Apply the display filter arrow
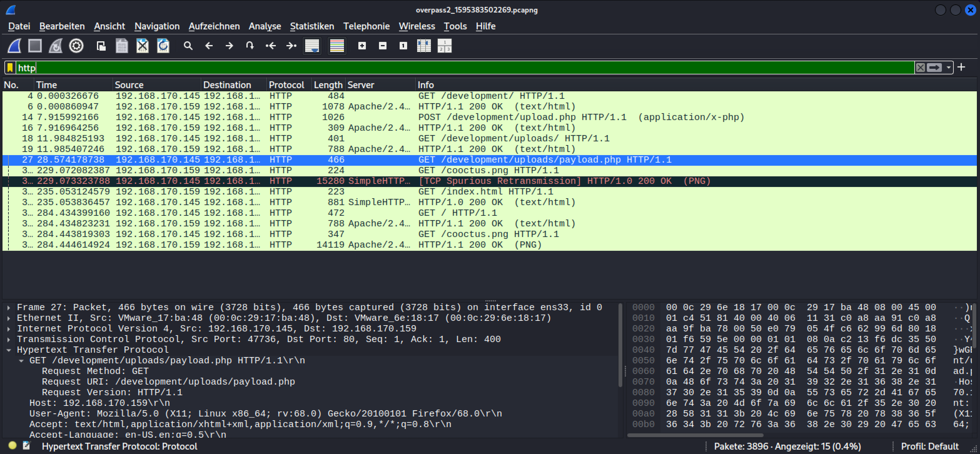Image resolution: width=980 pixels, height=454 pixels. click(934, 68)
